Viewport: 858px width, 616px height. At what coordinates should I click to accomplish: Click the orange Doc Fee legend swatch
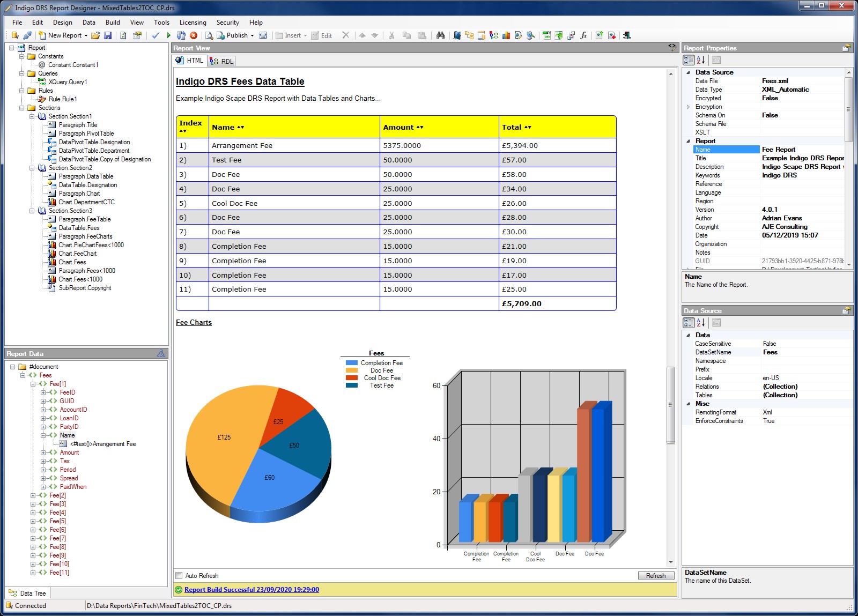point(352,370)
